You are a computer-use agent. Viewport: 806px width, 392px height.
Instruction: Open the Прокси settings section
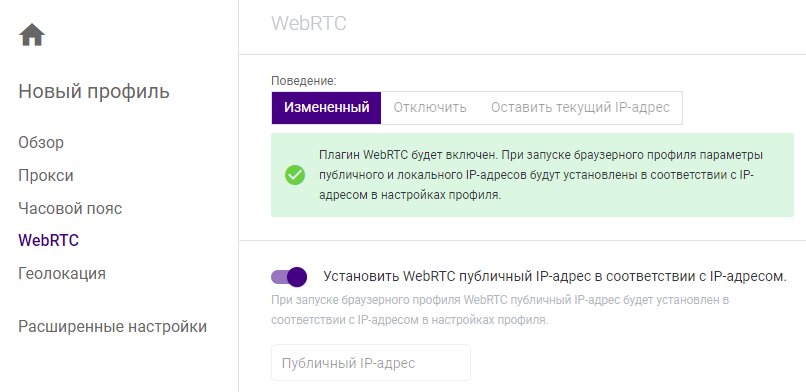[46, 176]
